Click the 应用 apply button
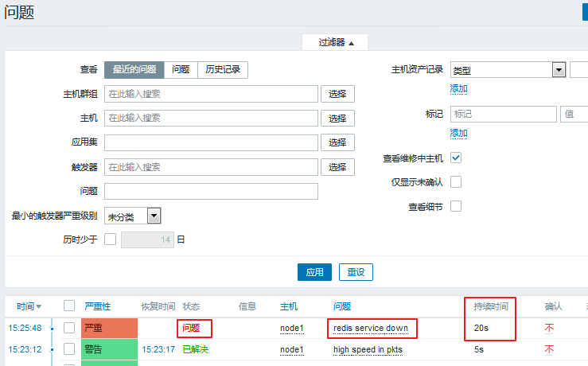 coord(314,272)
